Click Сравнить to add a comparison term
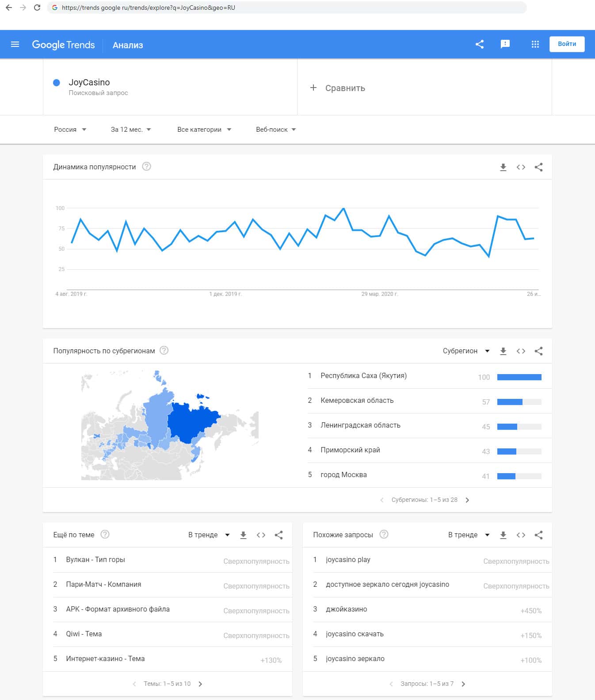The height and width of the screenshot is (700, 595). pos(338,88)
